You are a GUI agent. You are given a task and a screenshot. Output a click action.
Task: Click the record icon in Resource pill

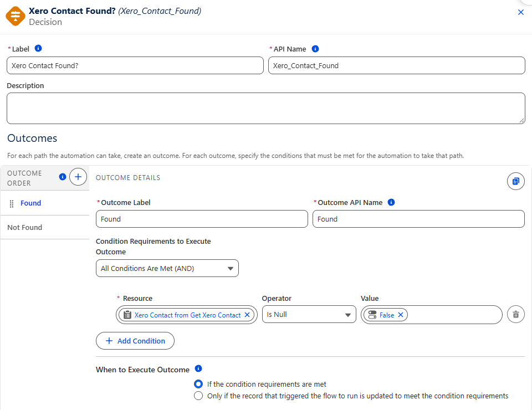[x=127, y=315]
